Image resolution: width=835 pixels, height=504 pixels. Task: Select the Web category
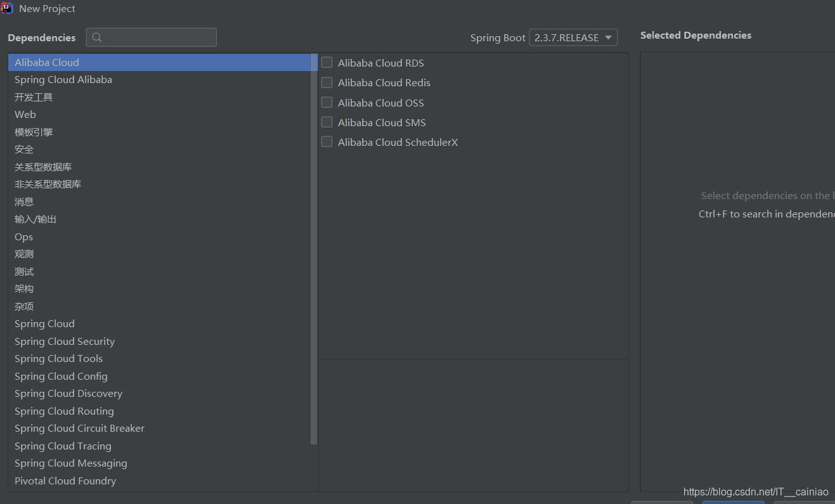[159, 115]
